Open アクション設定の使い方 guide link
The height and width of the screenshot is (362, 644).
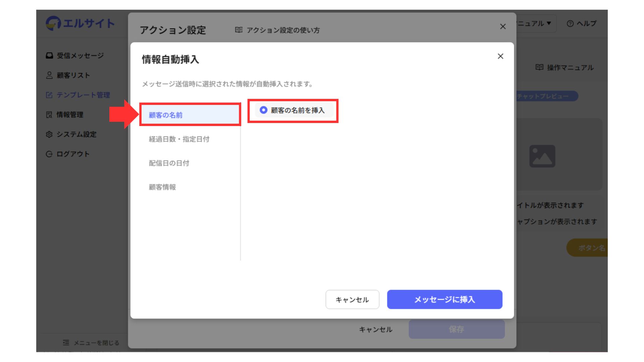click(278, 30)
